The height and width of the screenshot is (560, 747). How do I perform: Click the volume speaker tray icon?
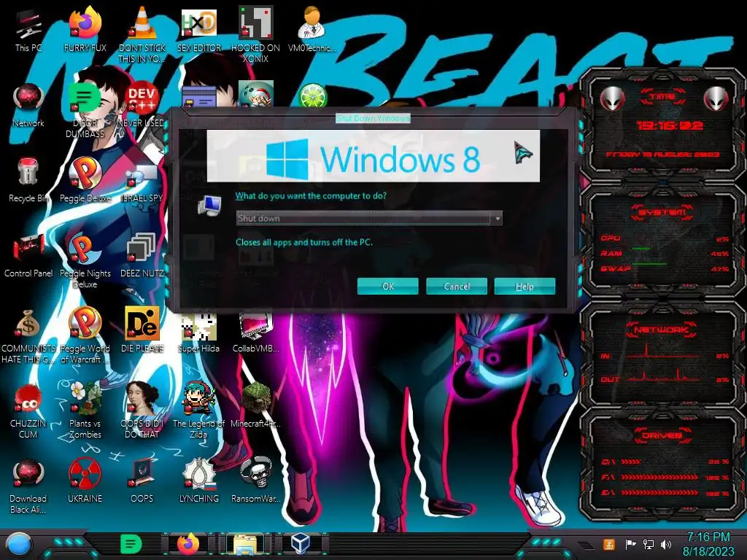[665, 544]
